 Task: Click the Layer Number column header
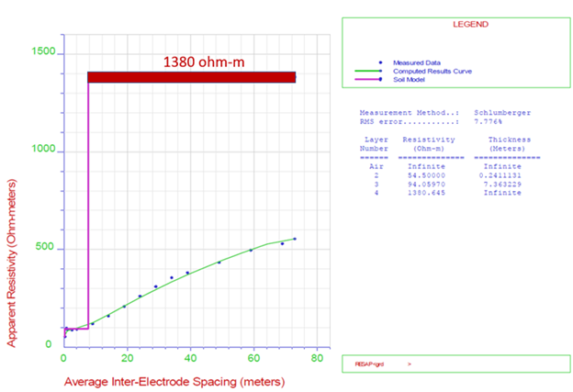tap(374, 144)
